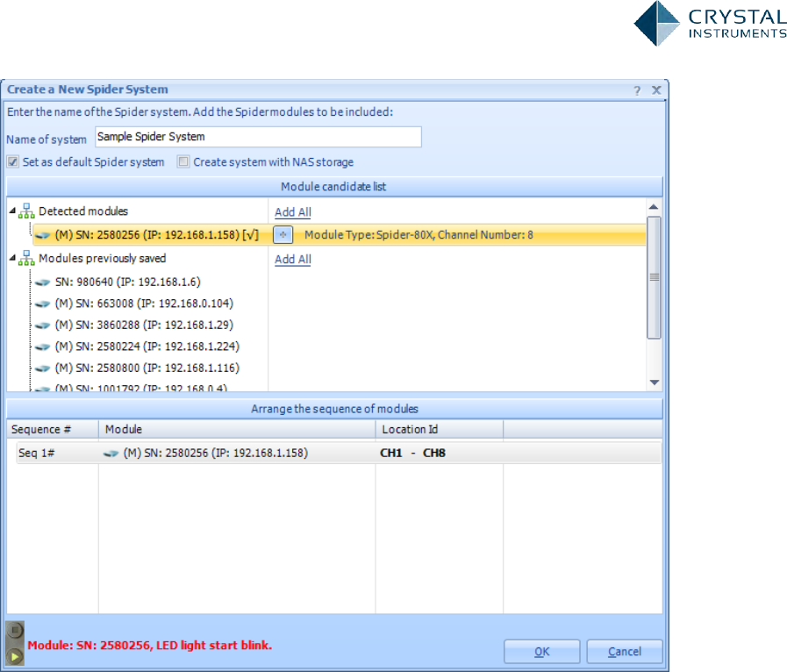Click the Modules previously saved label
Image resolution: width=787 pixels, height=672 pixels.
pos(103,259)
